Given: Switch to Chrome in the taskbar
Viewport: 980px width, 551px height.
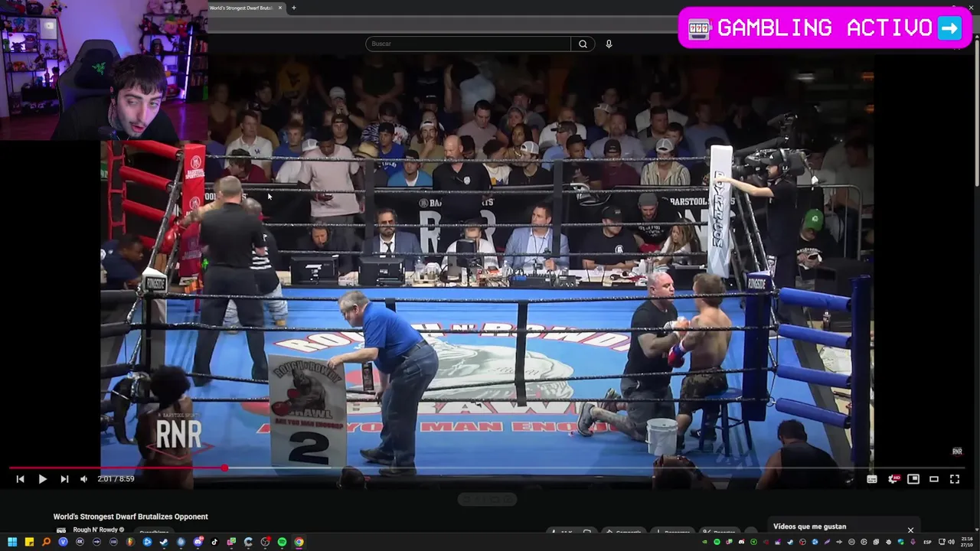Looking at the screenshot, I should [x=299, y=542].
